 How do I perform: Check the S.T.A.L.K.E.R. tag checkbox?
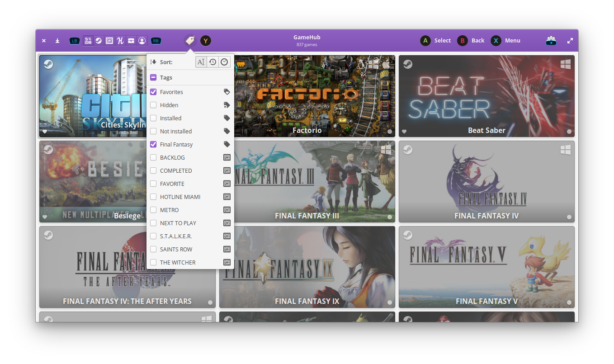click(153, 236)
